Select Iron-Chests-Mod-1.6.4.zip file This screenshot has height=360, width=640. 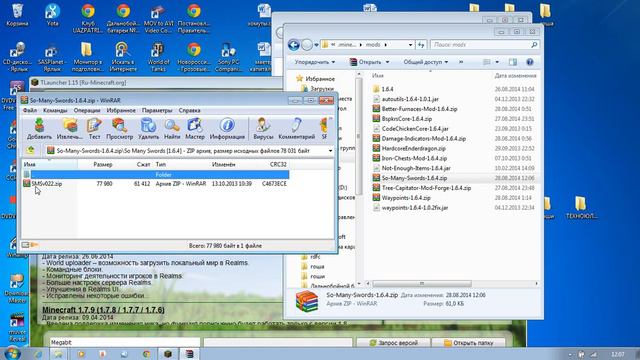(414, 158)
